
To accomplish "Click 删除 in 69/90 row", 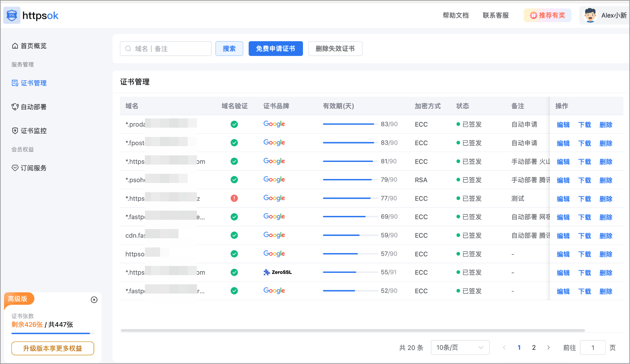I will coord(606,217).
